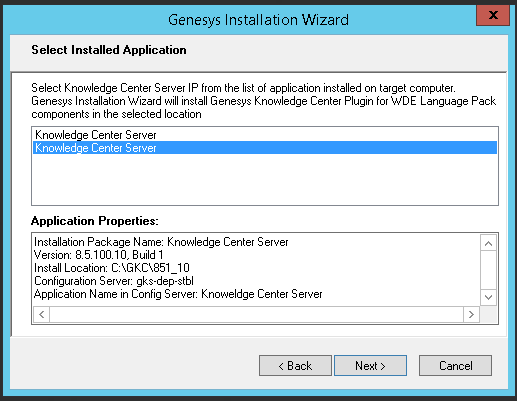Proceed with the Next button

[370, 366]
